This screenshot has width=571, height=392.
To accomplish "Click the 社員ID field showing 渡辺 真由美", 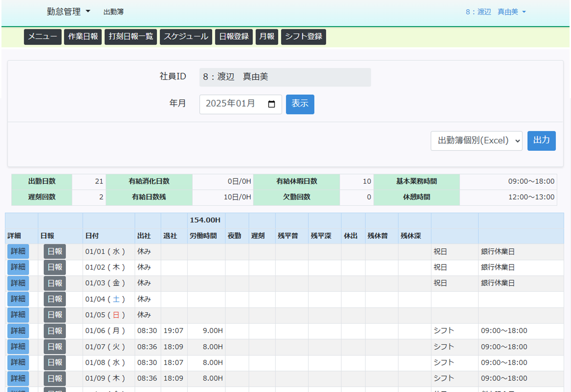I will click(285, 77).
